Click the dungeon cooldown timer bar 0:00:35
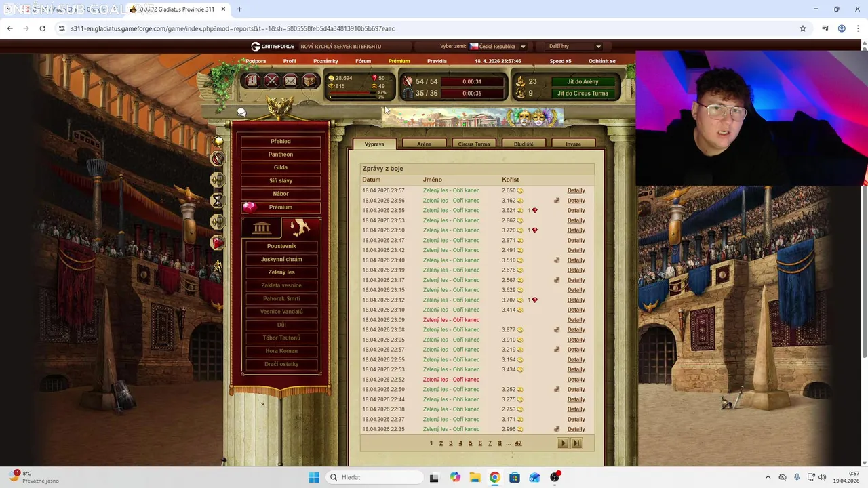Image resolution: width=868 pixels, height=488 pixels. [472, 94]
